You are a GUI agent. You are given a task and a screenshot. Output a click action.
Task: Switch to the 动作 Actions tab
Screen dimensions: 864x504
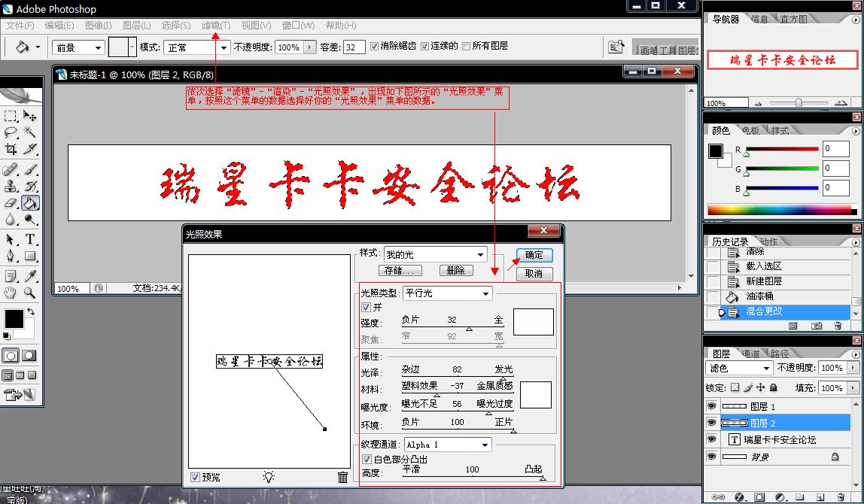pyautogui.click(x=768, y=241)
